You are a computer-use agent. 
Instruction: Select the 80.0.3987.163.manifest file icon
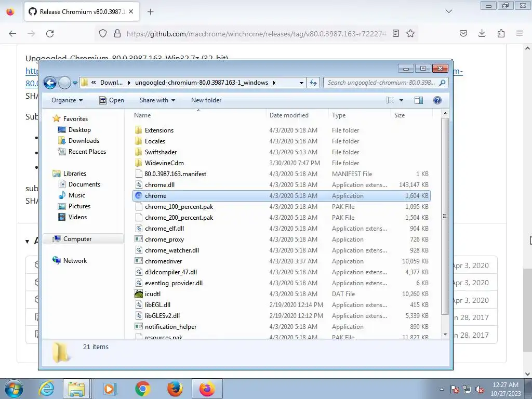click(138, 174)
